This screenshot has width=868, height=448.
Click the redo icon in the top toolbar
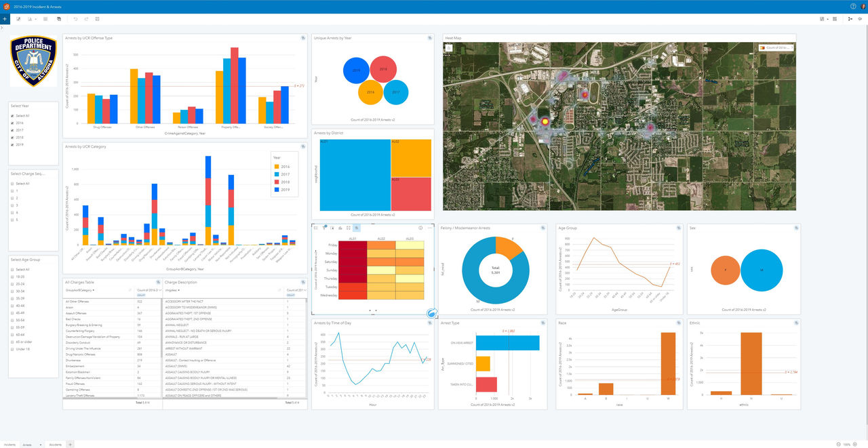pos(86,19)
